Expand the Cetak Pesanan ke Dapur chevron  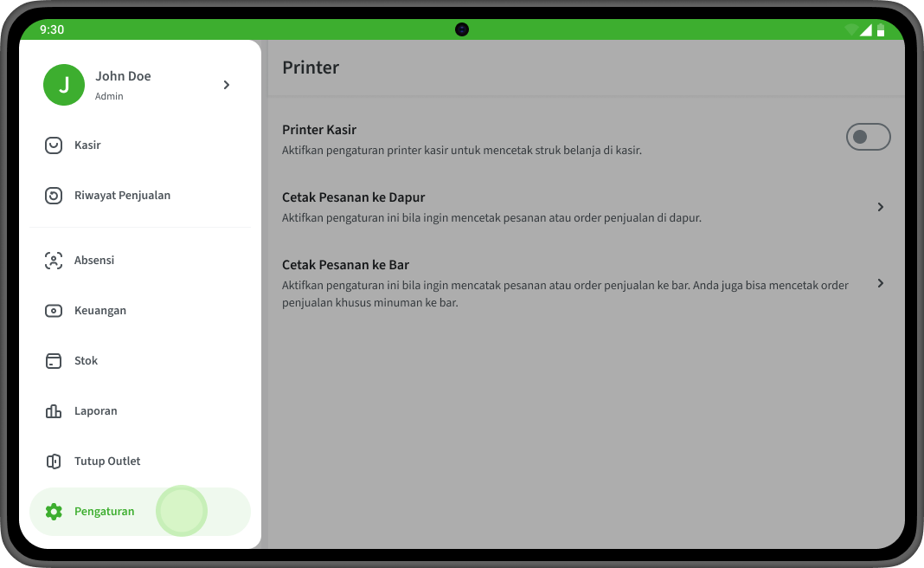(881, 207)
